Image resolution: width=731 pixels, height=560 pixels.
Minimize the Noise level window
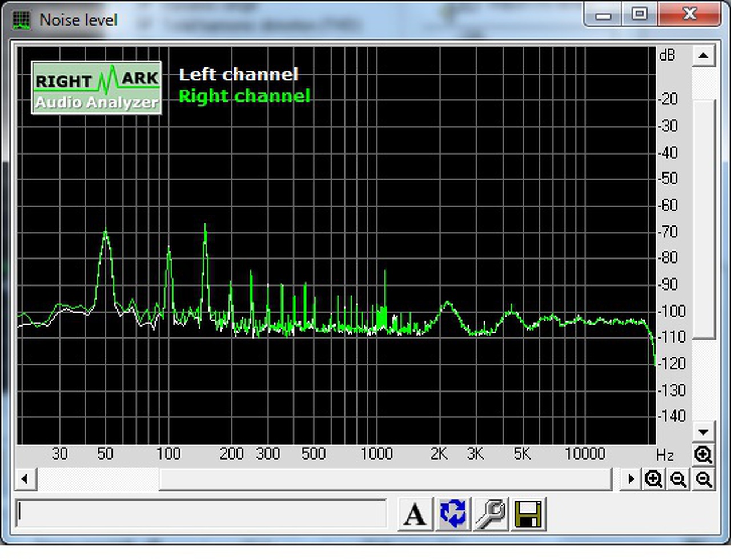pos(603,15)
